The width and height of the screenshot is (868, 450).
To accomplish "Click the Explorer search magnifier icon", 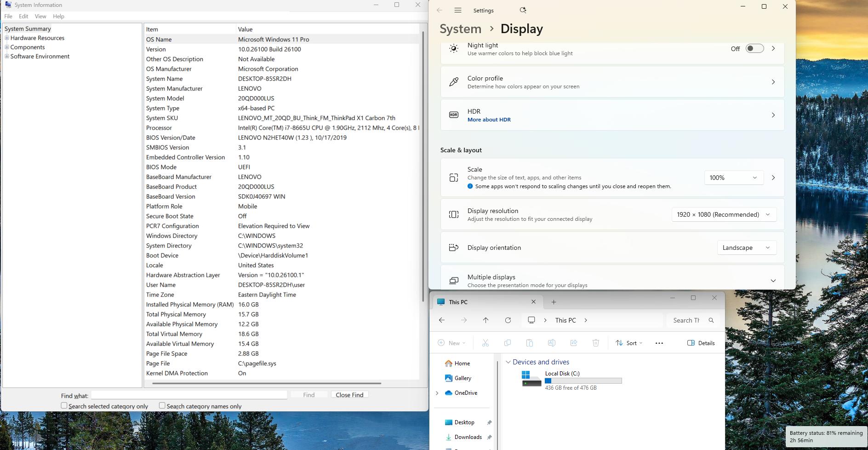I will click(x=711, y=320).
